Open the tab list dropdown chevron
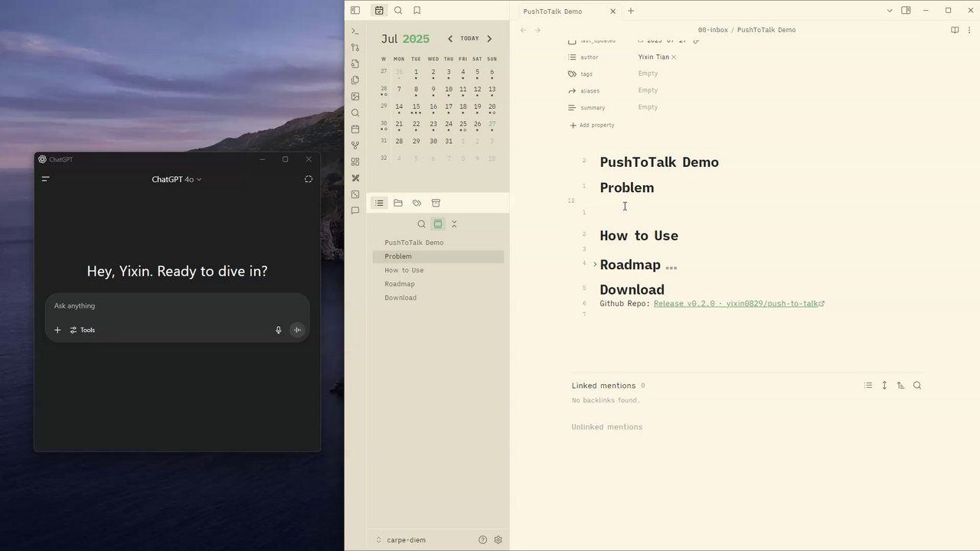Image resolution: width=980 pixels, height=551 pixels. (890, 11)
